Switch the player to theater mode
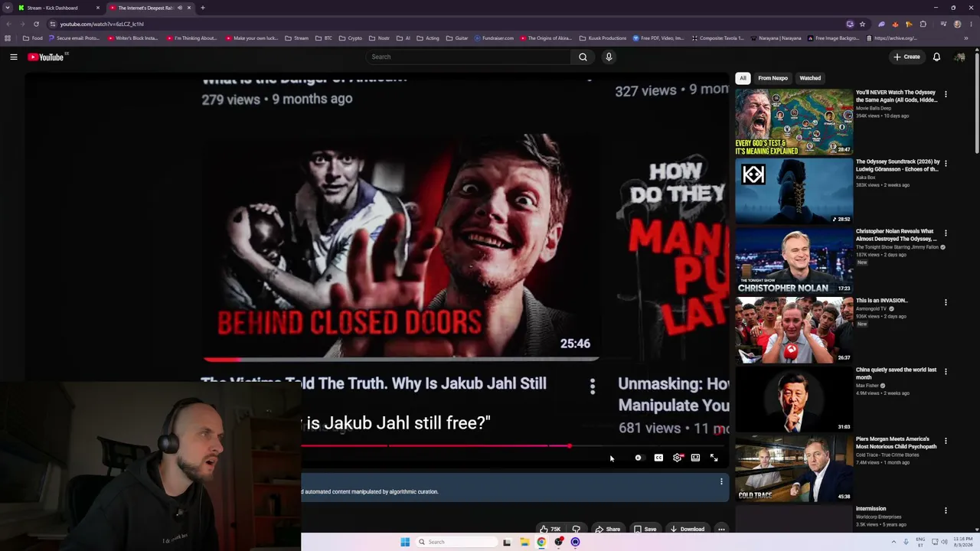980x551 pixels. 695,458
